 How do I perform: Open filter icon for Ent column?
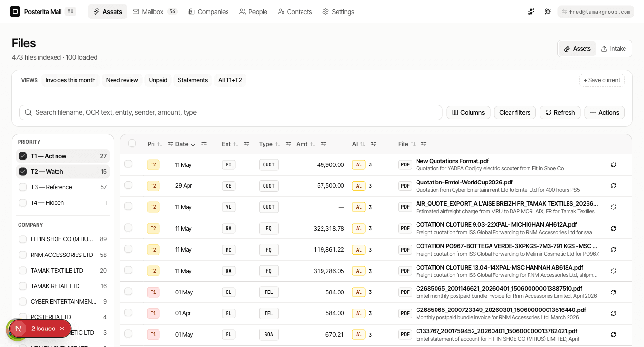point(246,144)
